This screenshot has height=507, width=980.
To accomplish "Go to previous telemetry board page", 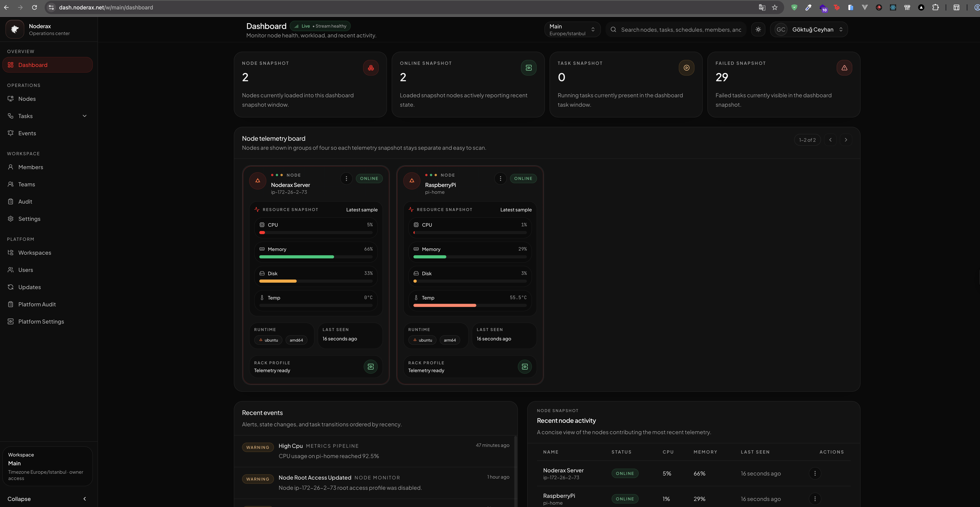I will tap(831, 140).
